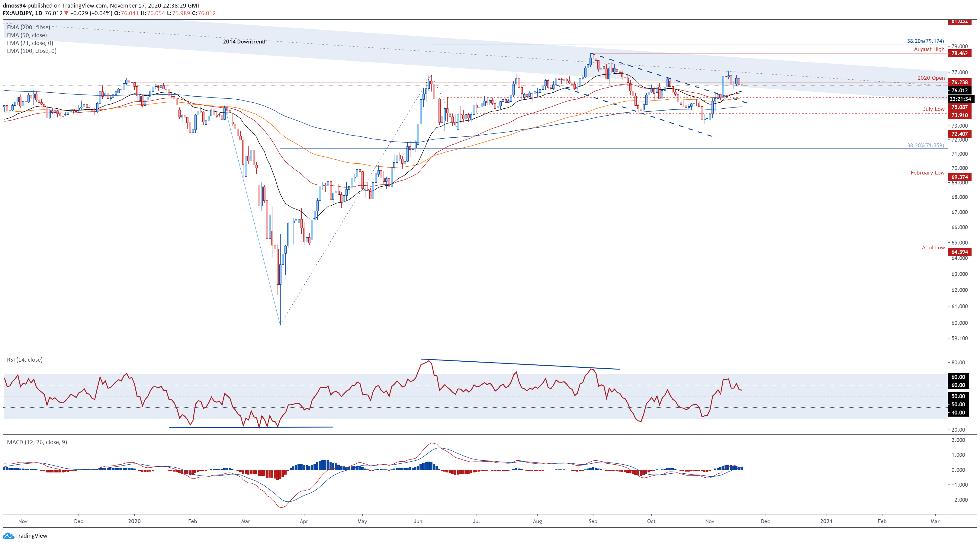
Task: Select the EMA (200, close) indicator label
Action: click(x=28, y=27)
